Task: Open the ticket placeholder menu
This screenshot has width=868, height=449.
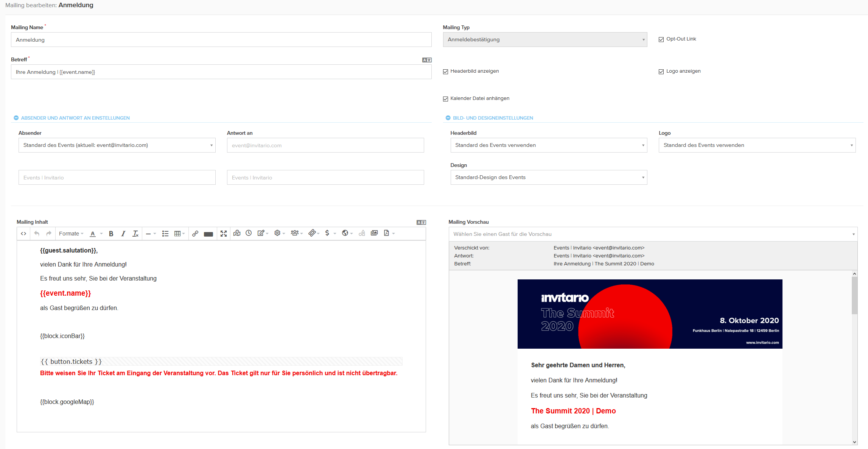Action: coord(314,233)
